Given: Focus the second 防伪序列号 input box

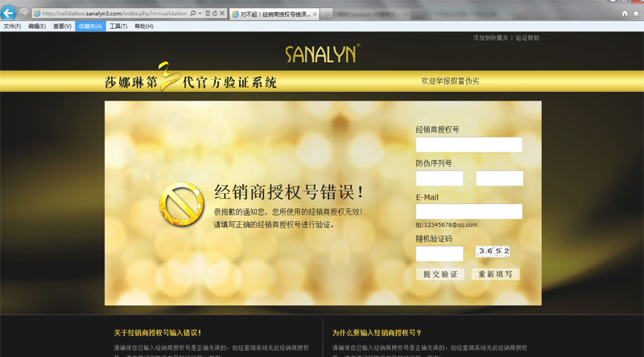Looking at the screenshot, I should coord(499,178).
